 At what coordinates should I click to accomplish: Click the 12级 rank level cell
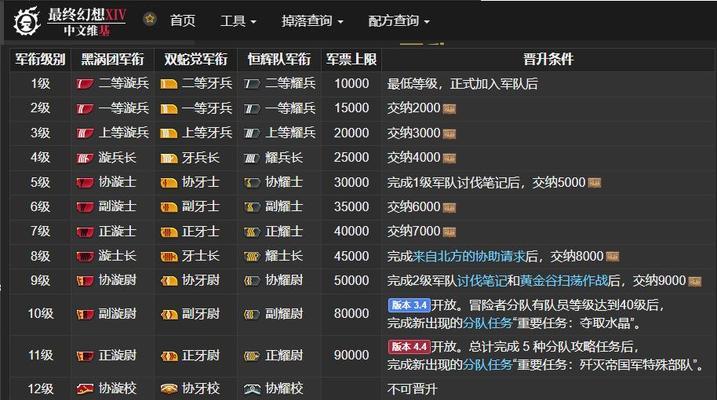tap(40, 389)
